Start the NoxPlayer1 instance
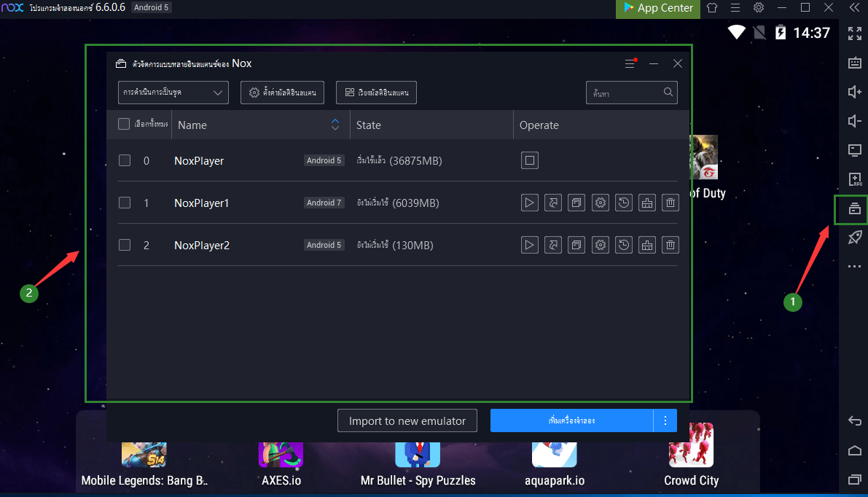This screenshot has width=868, height=497. tap(529, 203)
